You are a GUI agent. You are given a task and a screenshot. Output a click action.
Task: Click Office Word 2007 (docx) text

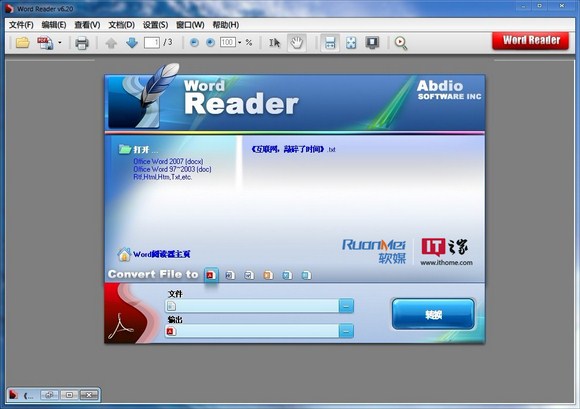tap(168, 161)
